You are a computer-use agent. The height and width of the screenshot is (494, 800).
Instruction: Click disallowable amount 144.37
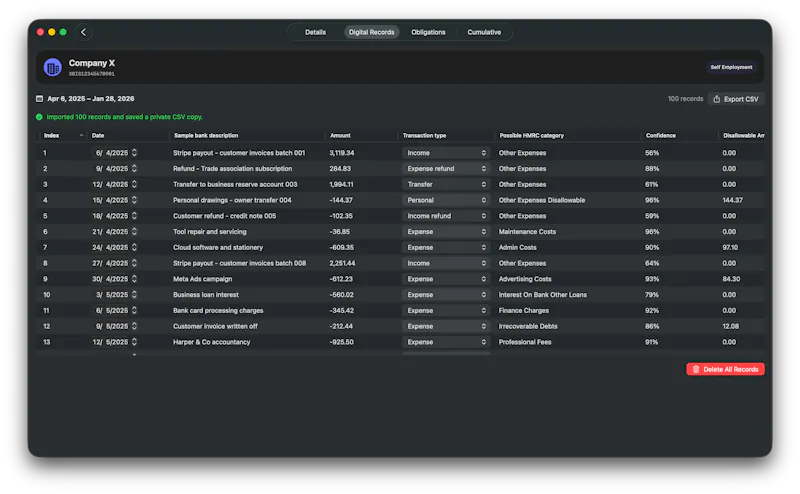[x=732, y=200]
